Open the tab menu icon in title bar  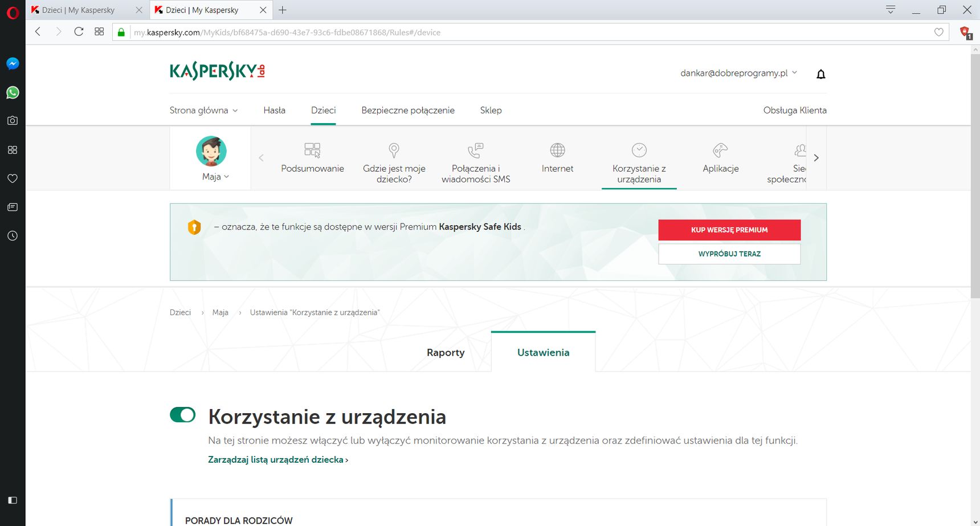coord(891,10)
